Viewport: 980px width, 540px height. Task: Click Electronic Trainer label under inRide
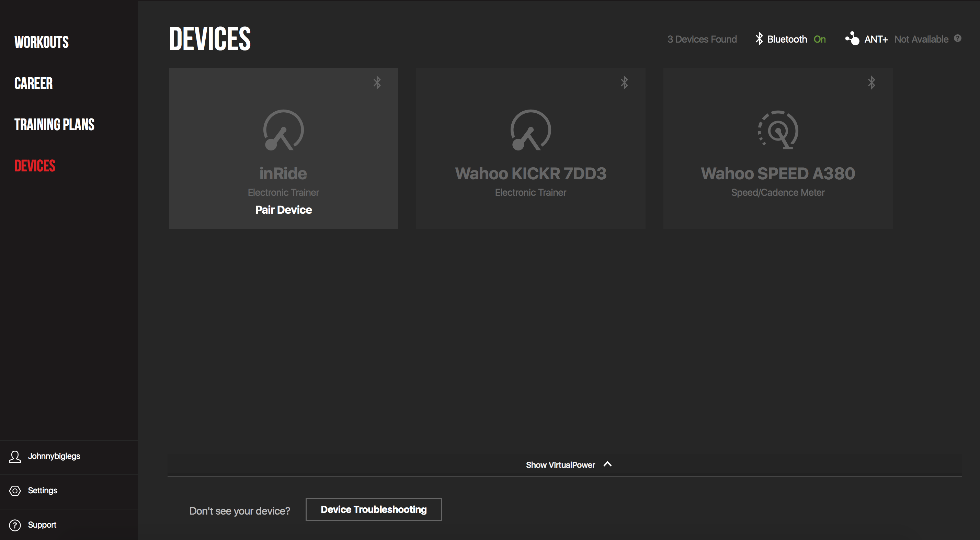pos(283,193)
